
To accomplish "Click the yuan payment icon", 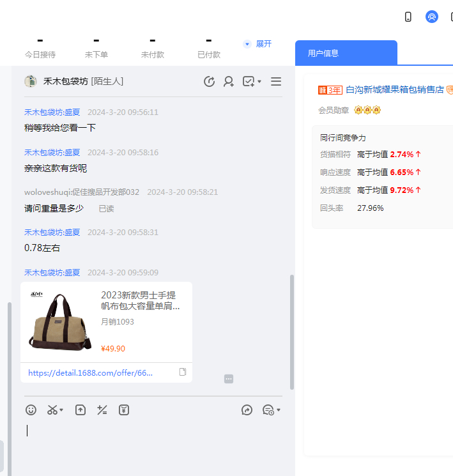I will 124,410.
